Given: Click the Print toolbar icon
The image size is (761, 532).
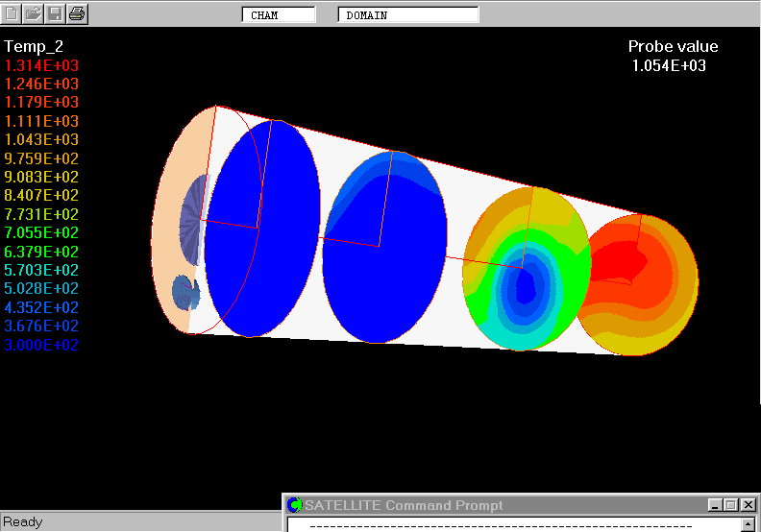Looking at the screenshot, I should click(78, 13).
